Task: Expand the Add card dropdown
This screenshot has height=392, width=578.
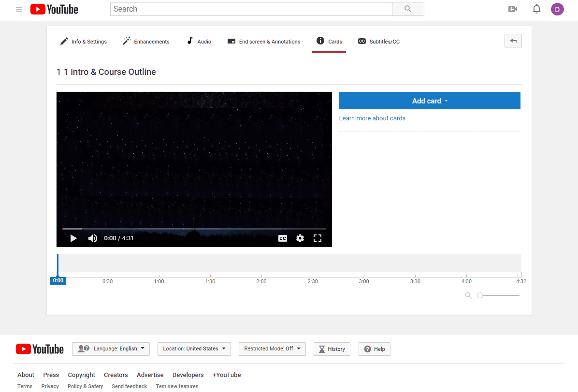Action: (x=430, y=101)
